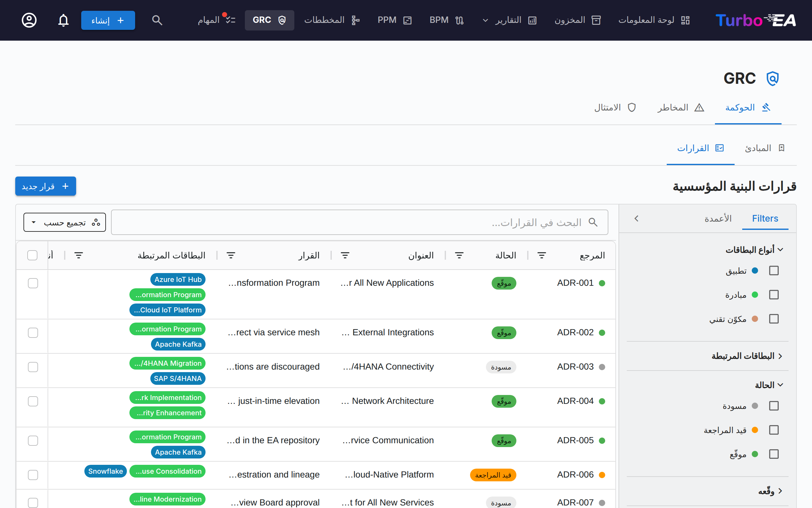Open PPM in the navbar

(x=395, y=20)
